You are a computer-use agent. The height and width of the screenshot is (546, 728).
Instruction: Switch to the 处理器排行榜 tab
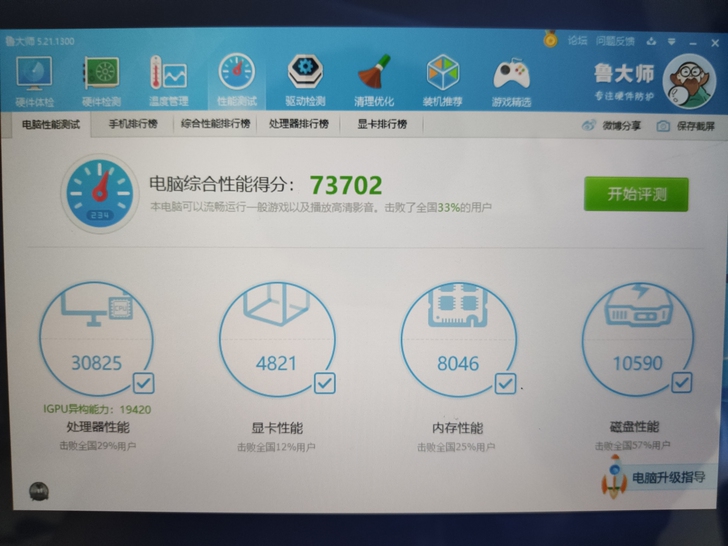coord(298,125)
